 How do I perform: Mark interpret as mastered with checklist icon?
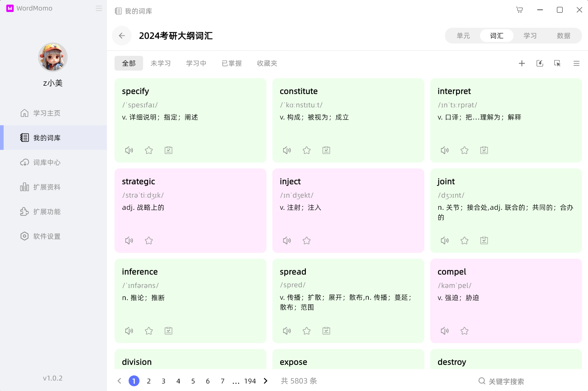point(484,150)
